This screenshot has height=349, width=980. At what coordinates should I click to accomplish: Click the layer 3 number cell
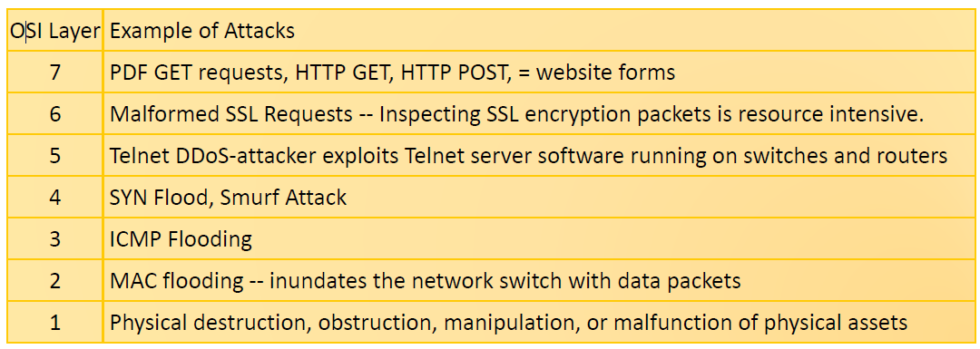(55, 238)
